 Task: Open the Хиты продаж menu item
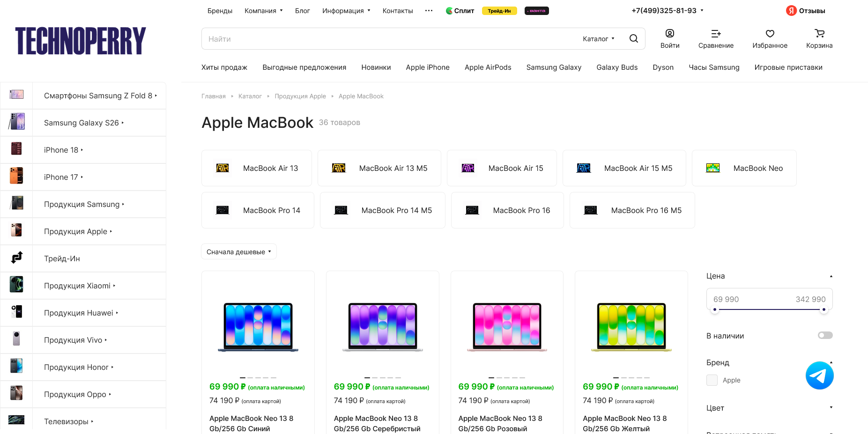(224, 67)
